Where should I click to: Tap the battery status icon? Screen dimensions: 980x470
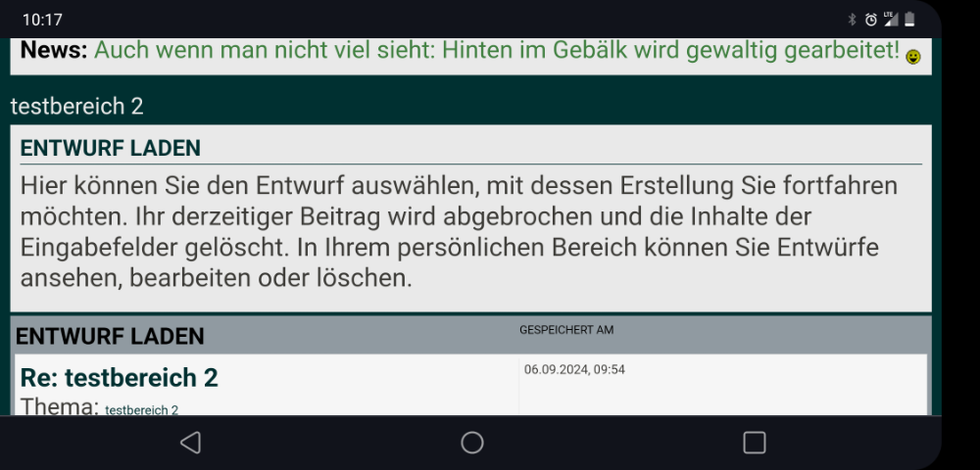[x=909, y=20]
